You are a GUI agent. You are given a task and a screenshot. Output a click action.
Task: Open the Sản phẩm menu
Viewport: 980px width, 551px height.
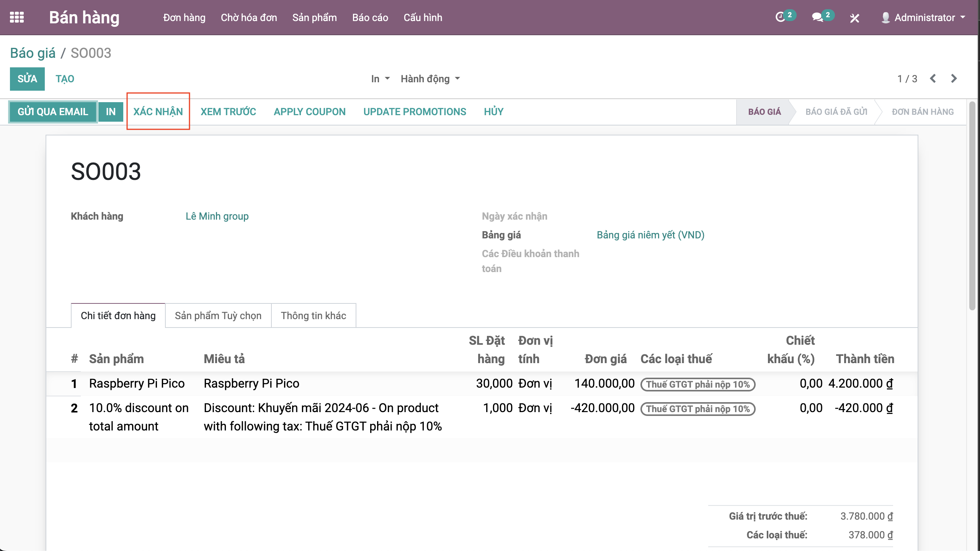click(314, 18)
